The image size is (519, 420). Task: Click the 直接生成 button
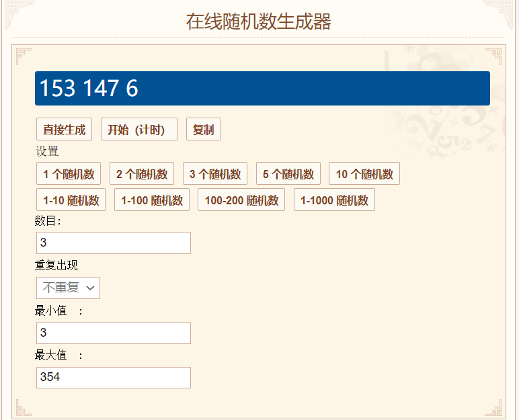click(64, 130)
